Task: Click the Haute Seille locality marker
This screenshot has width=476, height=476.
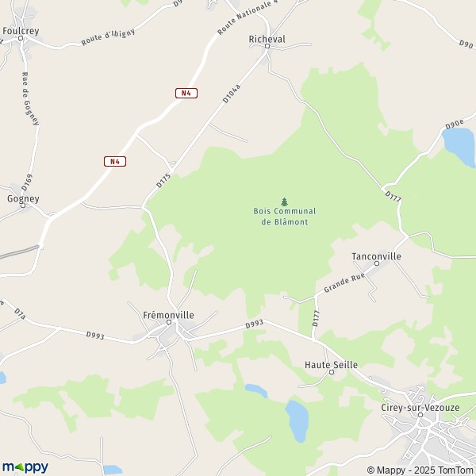Action: (332, 372)
